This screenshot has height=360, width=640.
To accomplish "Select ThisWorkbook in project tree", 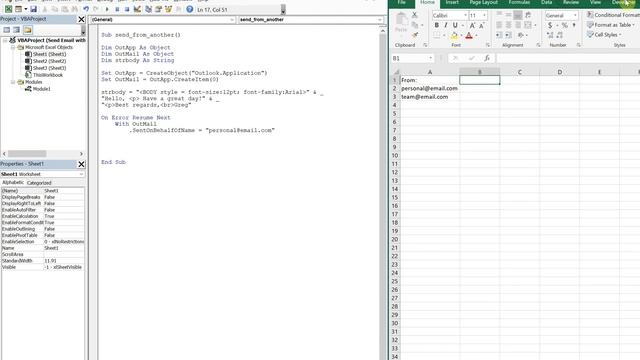I will (48, 75).
